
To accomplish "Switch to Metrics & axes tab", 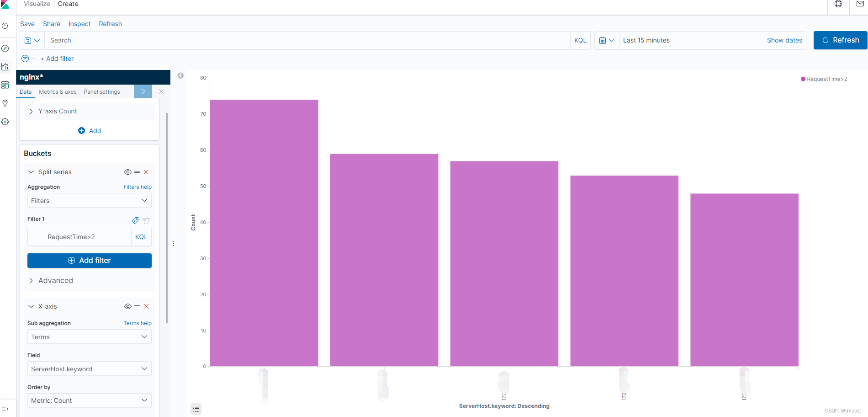I will 58,91.
